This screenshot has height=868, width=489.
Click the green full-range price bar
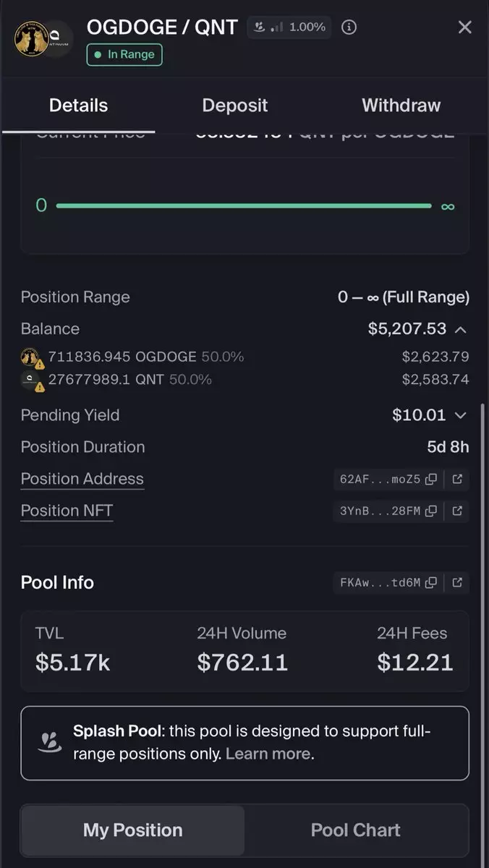[244, 206]
